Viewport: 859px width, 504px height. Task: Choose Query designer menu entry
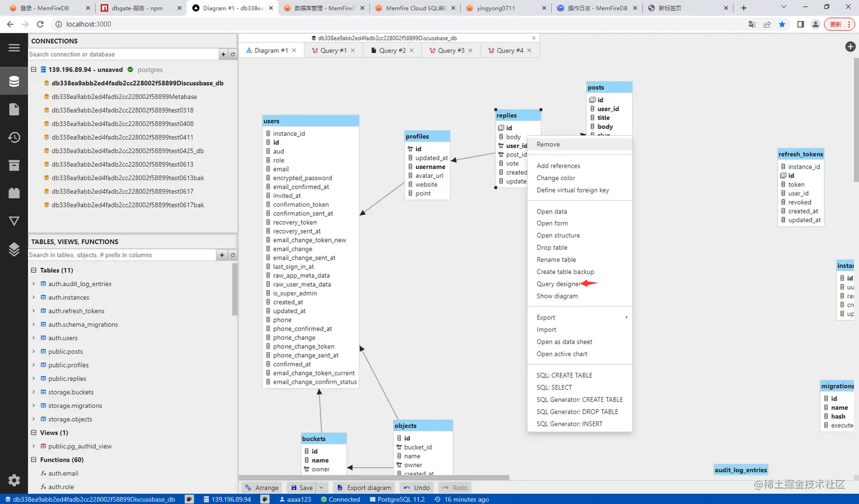[579, 284]
